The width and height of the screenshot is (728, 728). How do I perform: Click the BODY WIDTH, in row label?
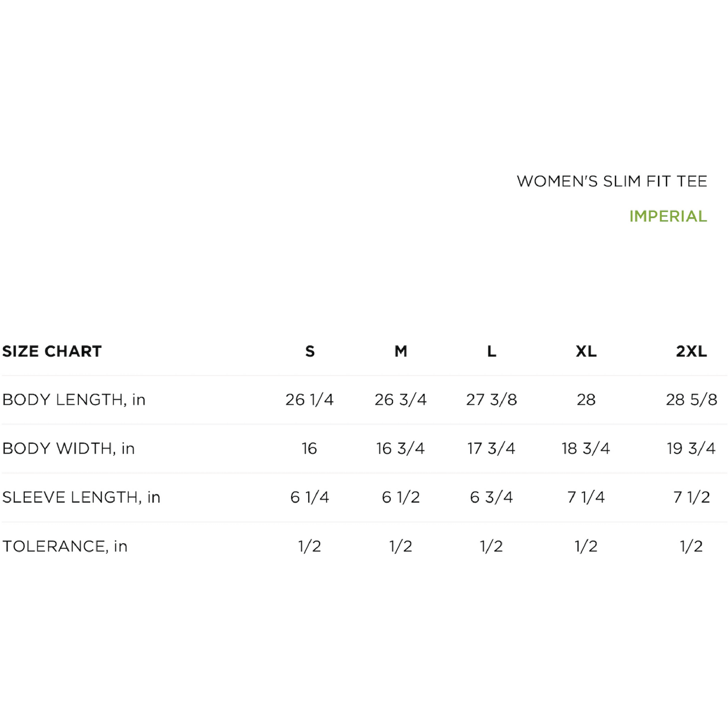click(x=68, y=449)
